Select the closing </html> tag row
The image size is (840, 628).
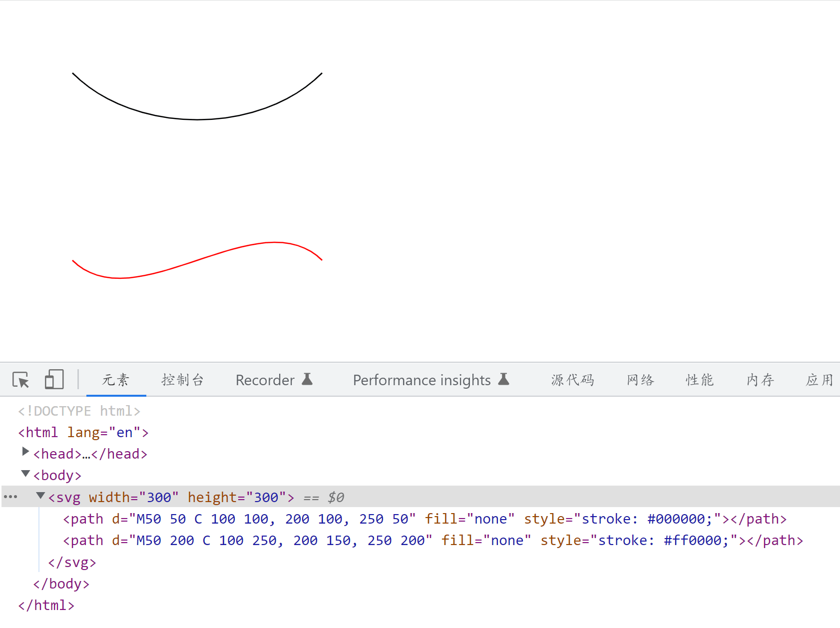(46, 605)
